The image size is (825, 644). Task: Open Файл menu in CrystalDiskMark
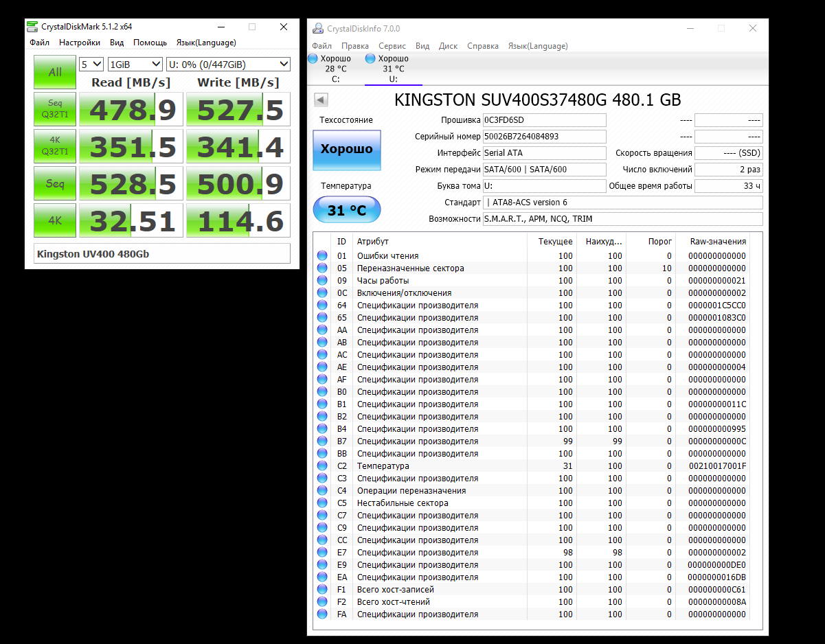click(40, 43)
